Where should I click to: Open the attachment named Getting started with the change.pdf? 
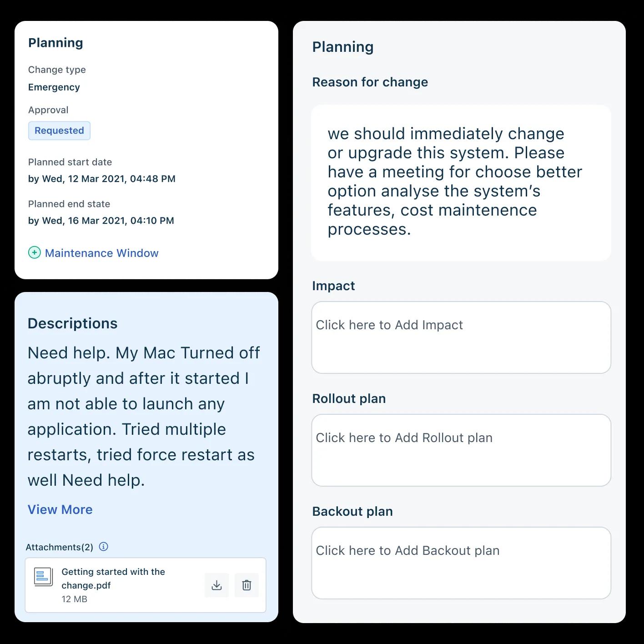[113, 579]
